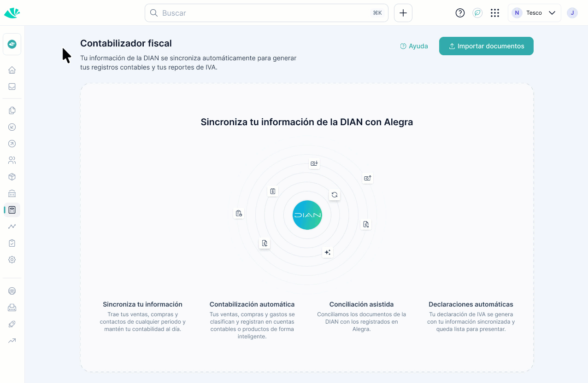Click the round teal Alegra badge atop the sidebar
Viewport: 588px width, 383px height.
pyautogui.click(x=12, y=44)
